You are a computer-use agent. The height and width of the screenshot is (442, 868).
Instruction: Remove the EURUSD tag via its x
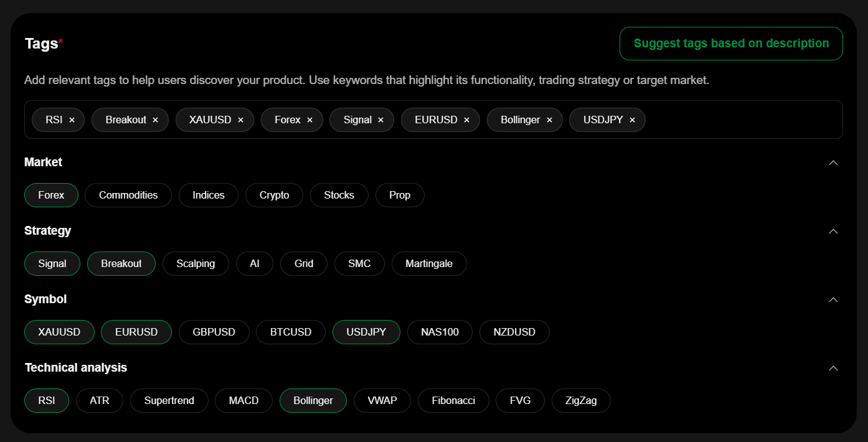pyautogui.click(x=467, y=120)
